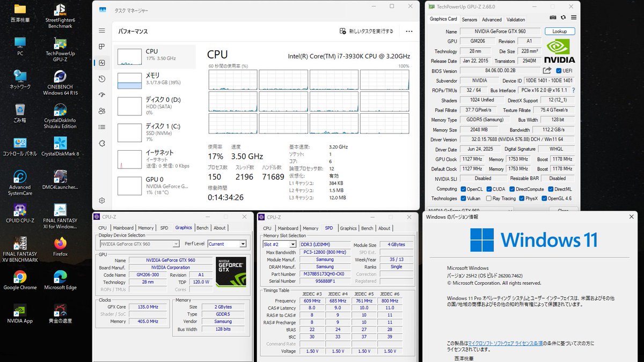Open Startup apps icon in Task Manager sidebar

tap(102, 95)
